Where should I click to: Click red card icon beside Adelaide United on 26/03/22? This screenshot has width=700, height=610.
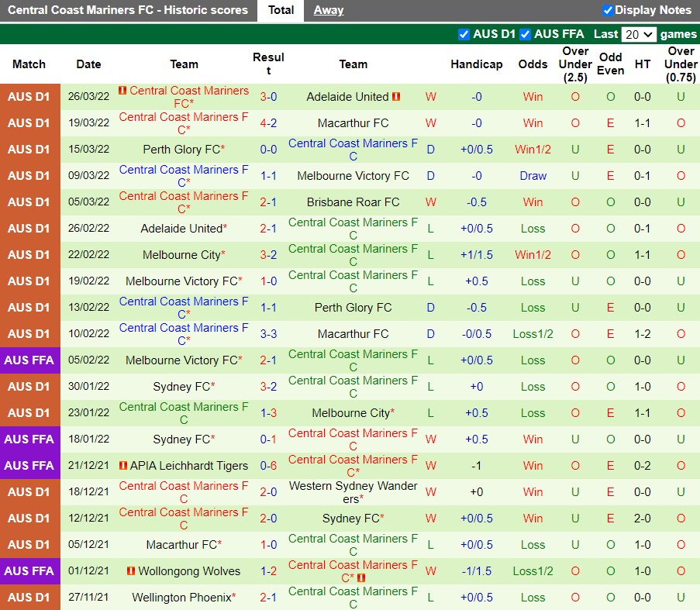[x=396, y=97]
